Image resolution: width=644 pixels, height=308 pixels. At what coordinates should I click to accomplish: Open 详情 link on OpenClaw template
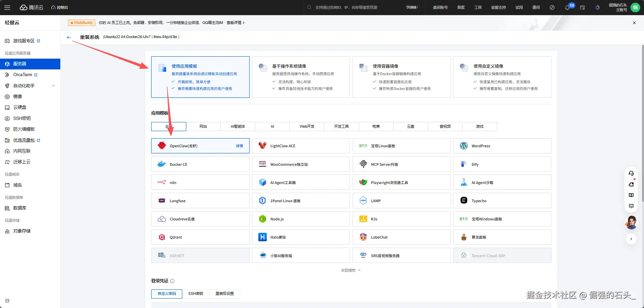pos(239,146)
